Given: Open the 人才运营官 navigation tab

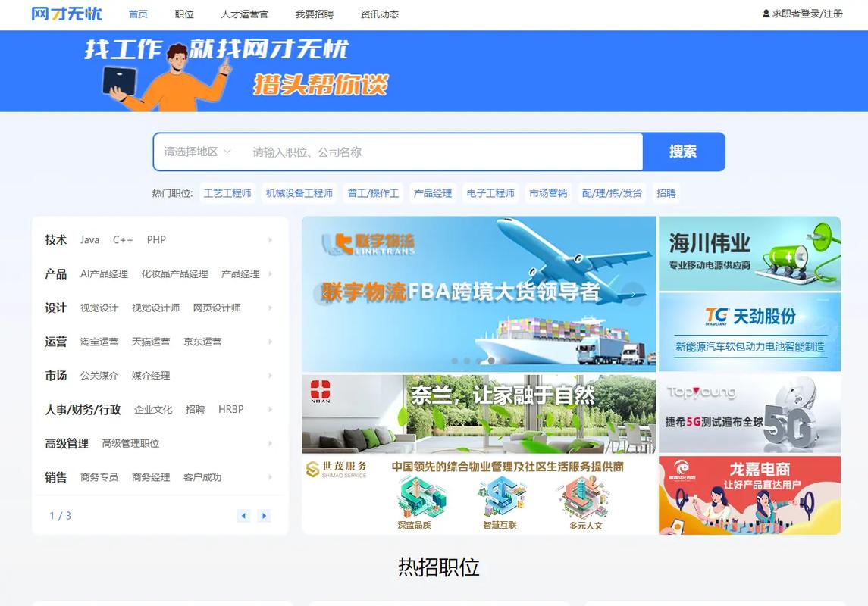Looking at the screenshot, I should point(245,14).
